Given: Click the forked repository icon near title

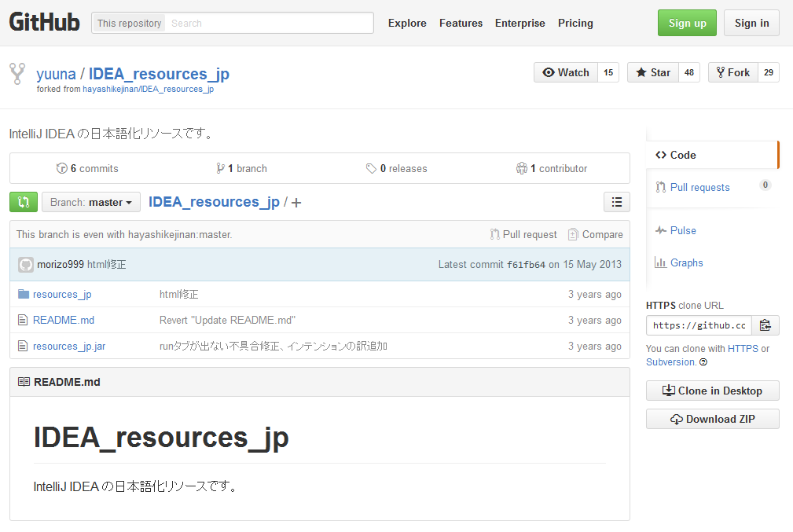Looking at the screenshot, I should pos(17,74).
